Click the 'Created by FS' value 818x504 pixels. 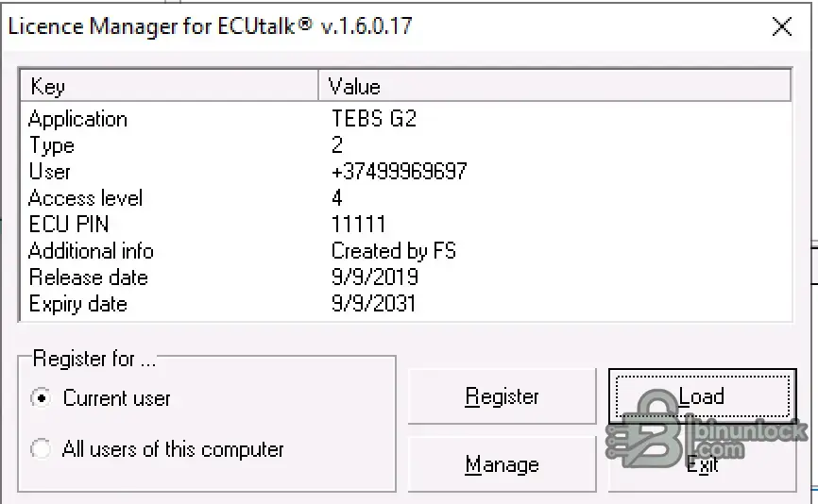pos(394,251)
